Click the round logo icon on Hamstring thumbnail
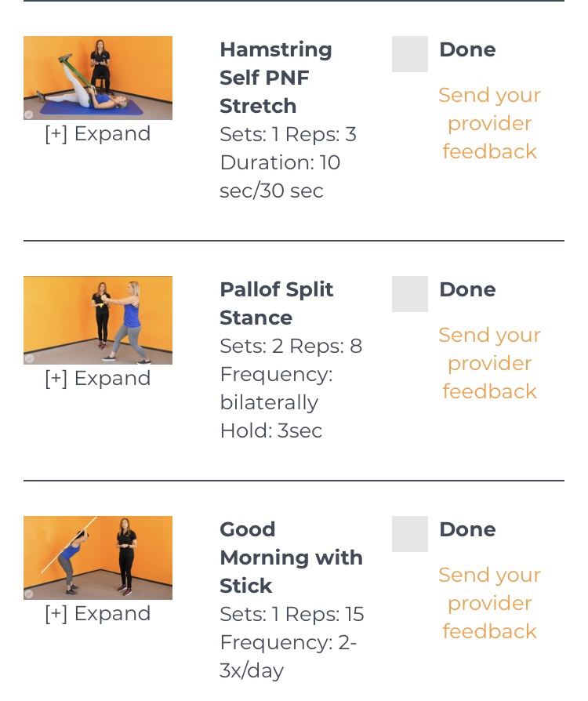The height and width of the screenshot is (701, 588). (29, 114)
